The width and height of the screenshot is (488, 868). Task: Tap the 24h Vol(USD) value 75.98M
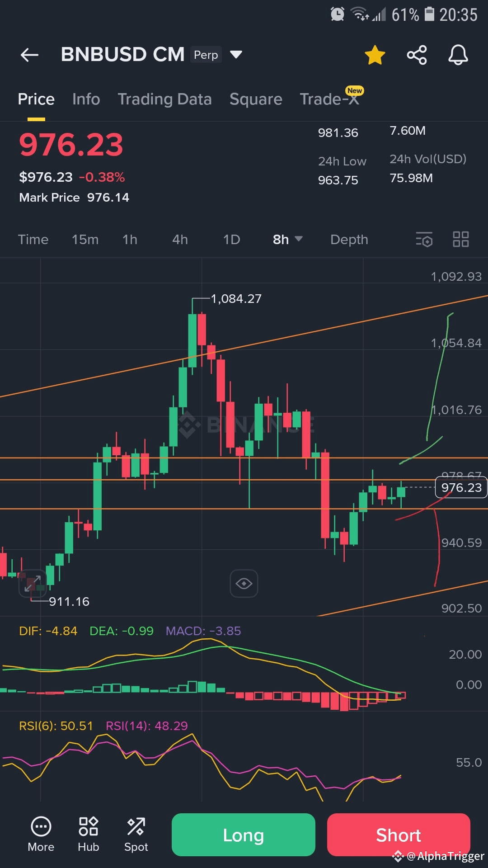pos(411,178)
